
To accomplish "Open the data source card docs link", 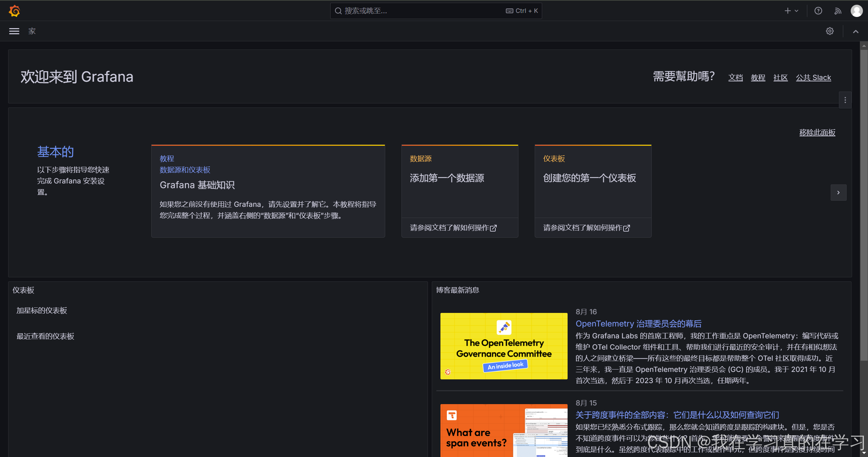I will 453,228.
